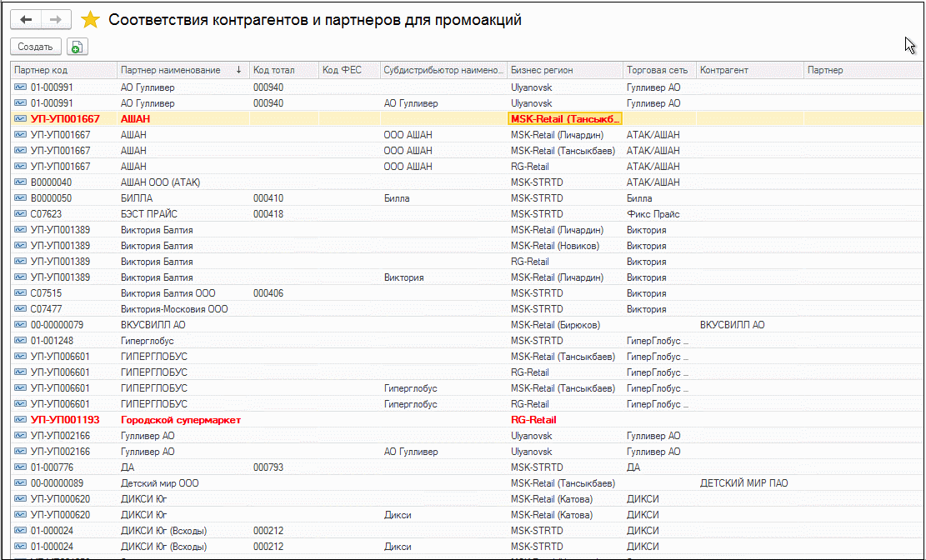The image size is (926, 560).
Task: Click the Субдистрибьютор наименование column header
Action: click(x=443, y=71)
